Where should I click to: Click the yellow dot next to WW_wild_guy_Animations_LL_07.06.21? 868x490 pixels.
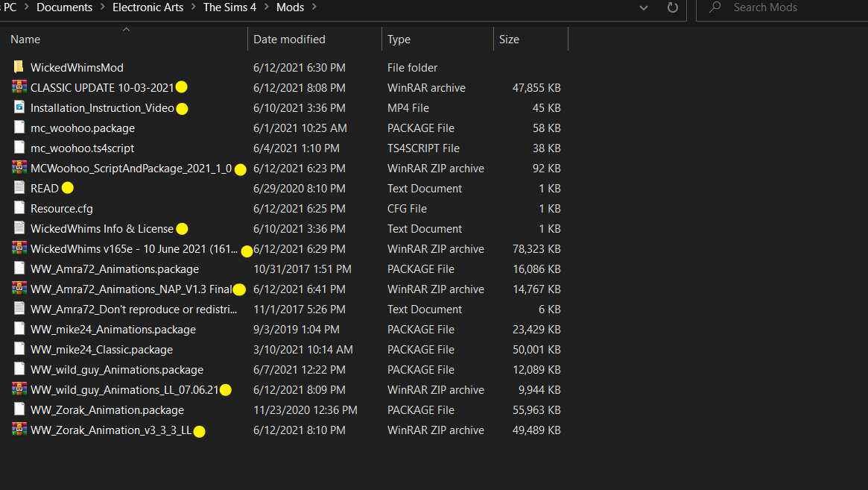pos(225,390)
